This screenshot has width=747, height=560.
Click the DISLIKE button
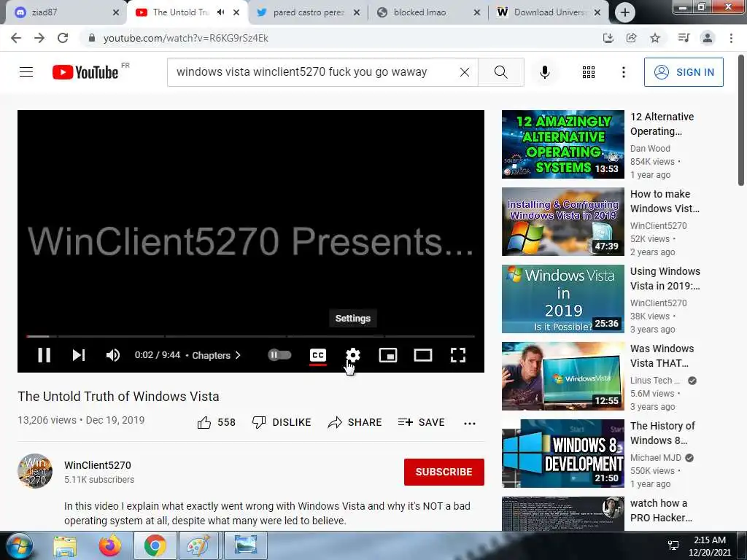[x=282, y=422]
